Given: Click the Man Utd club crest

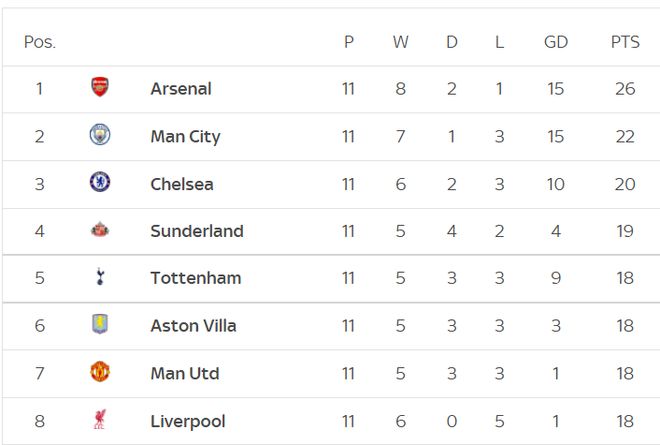Looking at the screenshot, I should [x=99, y=373].
